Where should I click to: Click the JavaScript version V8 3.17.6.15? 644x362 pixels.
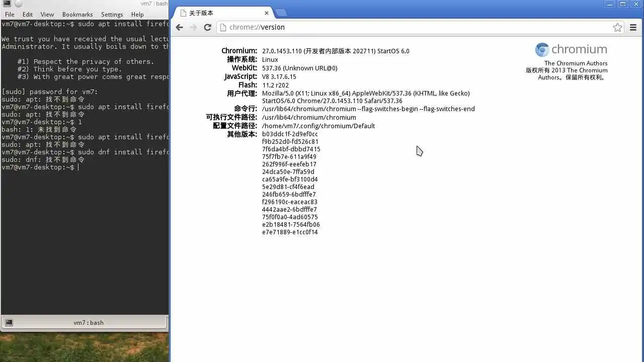(x=279, y=77)
